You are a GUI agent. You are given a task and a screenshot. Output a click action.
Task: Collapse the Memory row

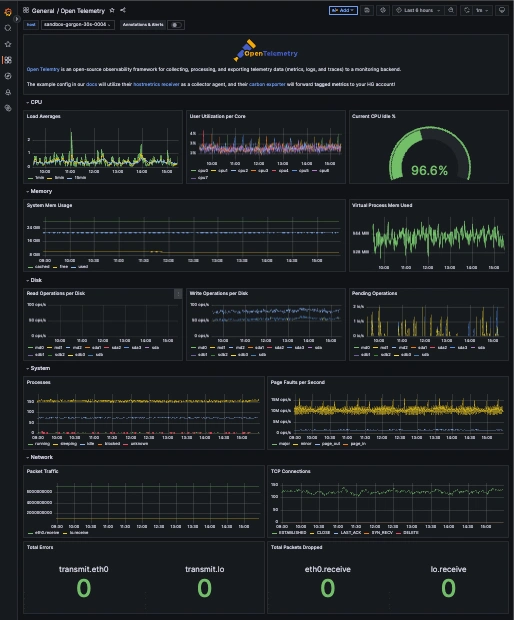pos(39,191)
